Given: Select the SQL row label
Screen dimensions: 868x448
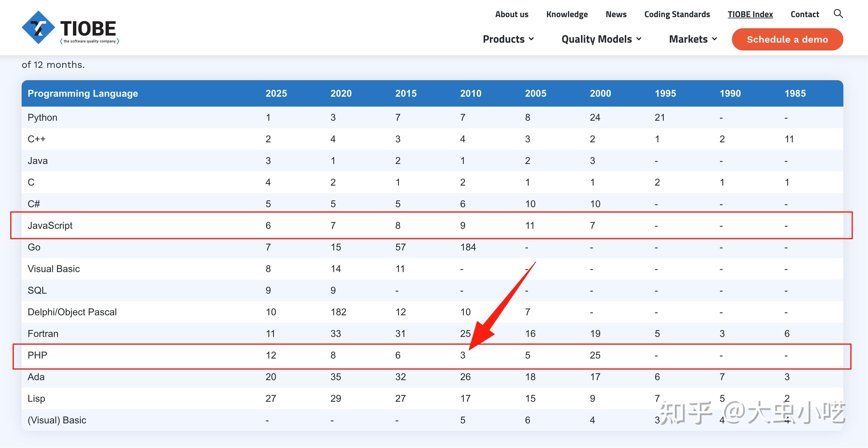Looking at the screenshot, I should [x=37, y=290].
